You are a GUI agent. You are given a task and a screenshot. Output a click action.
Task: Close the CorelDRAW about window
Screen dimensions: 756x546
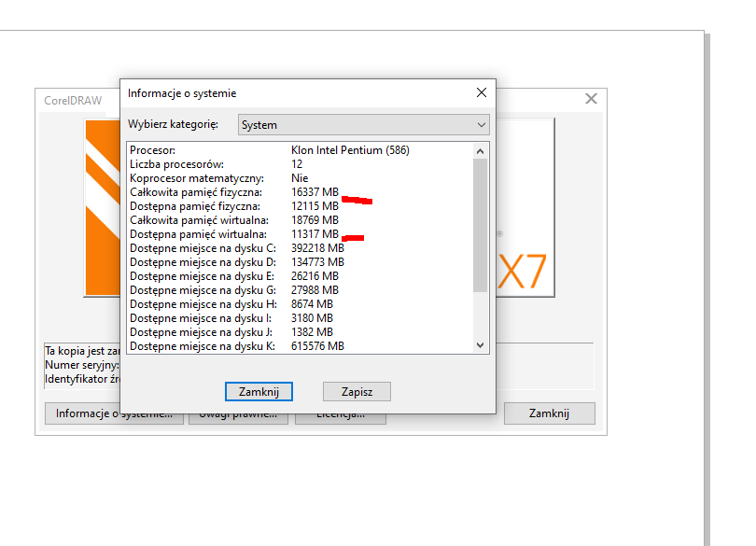pyautogui.click(x=591, y=99)
